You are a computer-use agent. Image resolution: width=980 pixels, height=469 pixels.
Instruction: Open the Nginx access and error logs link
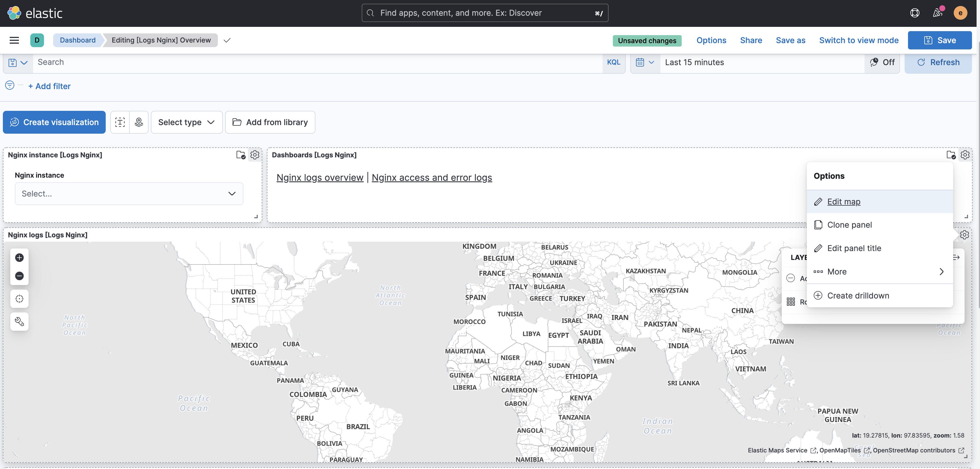tap(431, 178)
